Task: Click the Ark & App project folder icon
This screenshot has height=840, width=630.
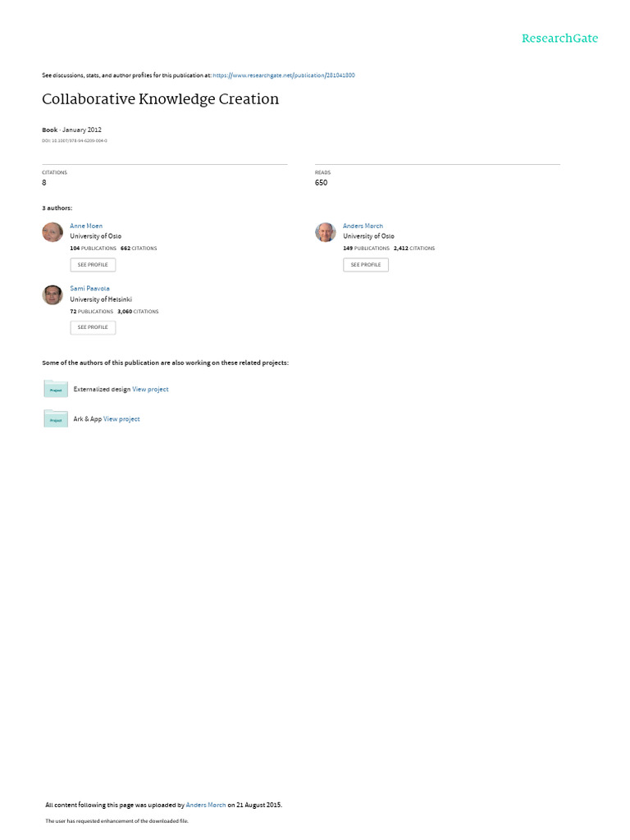Action: pyautogui.click(x=56, y=419)
